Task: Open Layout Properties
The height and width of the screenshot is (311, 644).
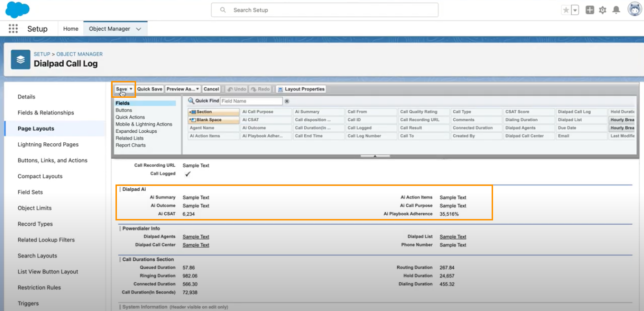Action: 301,89
